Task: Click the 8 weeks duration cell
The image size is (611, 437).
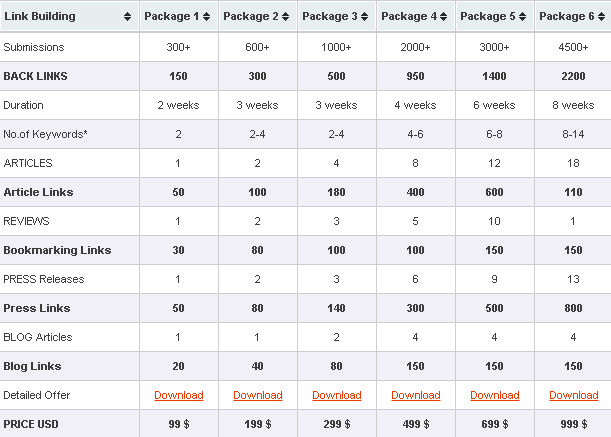Action: [x=574, y=105]
